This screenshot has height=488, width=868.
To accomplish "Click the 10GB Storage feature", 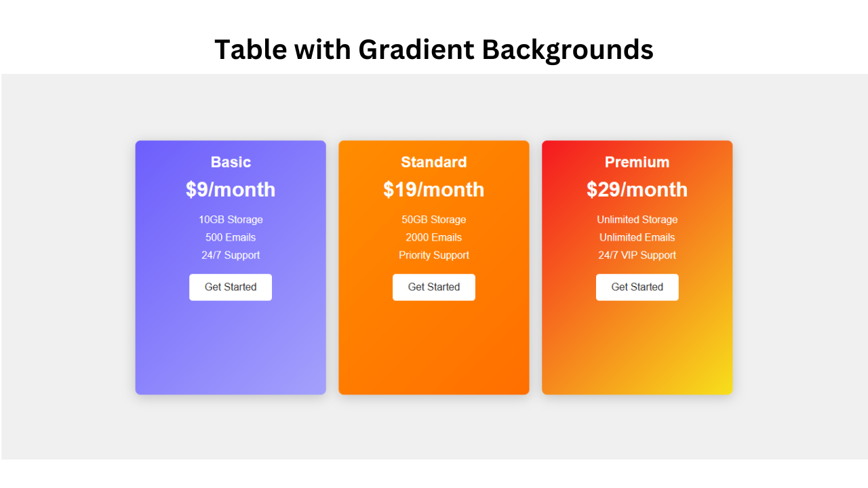I will tap(231, 220).
